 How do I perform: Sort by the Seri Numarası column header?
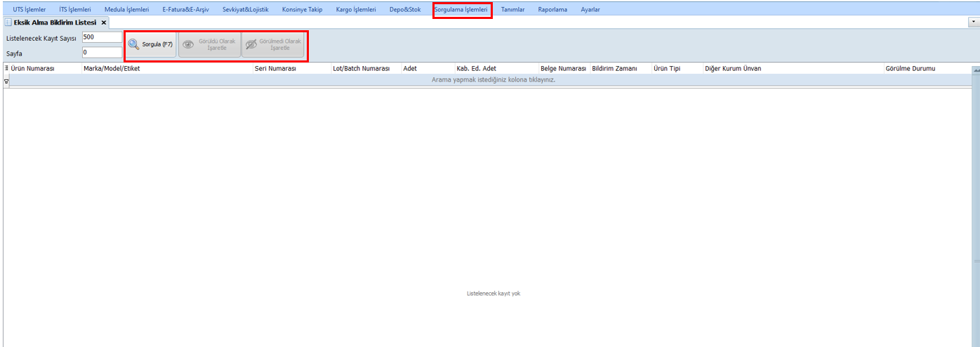(275, 69)
